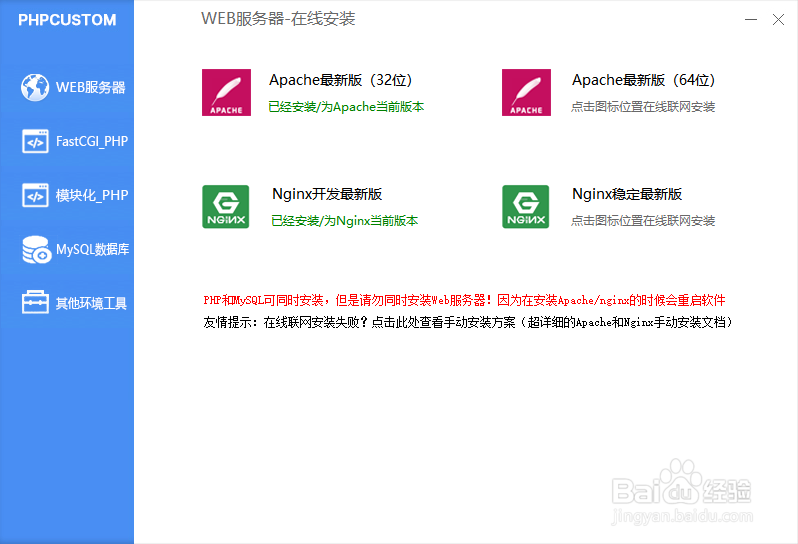This screenshot has height=544, width=798.
Task: Minimize the PHPCUSTOM window
Action: click(751, 20)
